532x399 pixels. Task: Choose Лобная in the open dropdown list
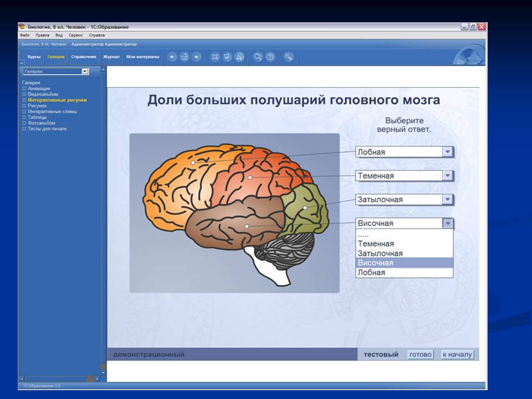tap(371, 273)
